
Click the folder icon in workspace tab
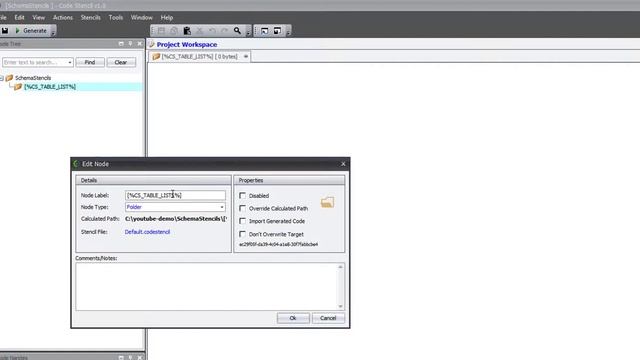point(156,56)
